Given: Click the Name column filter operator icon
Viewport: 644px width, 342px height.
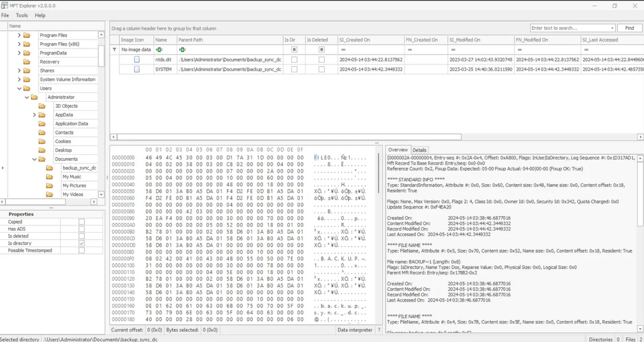Looking at the screenshot, I should click(159, 49).
